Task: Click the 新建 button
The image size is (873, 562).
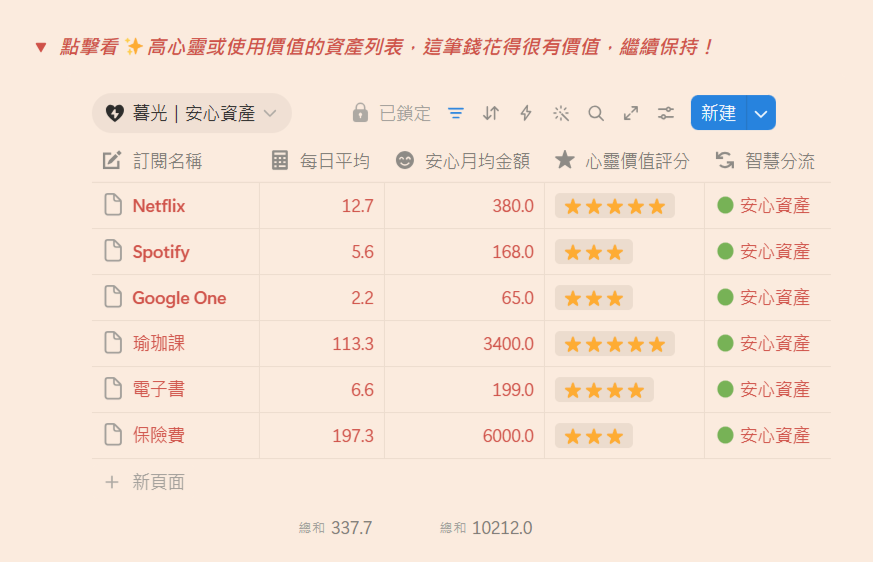Action: click(718, 113)
